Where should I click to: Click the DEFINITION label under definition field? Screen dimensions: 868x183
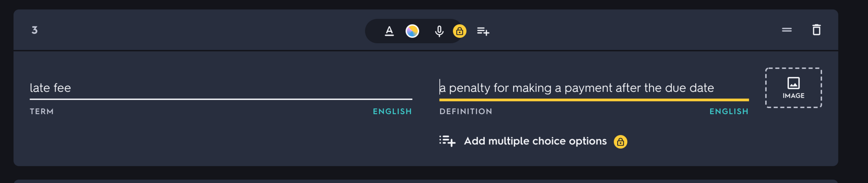[466, 111]
